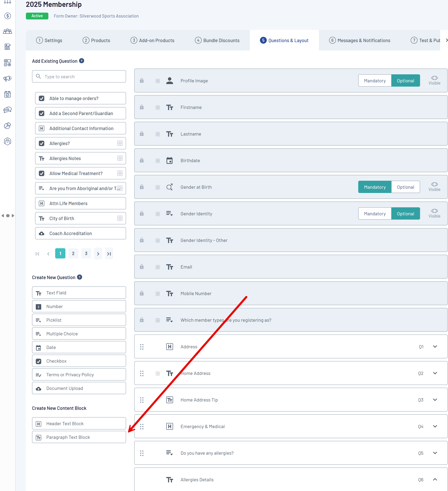Set Gender at Birth to Optional
448x491 pixels.
pyautogui.click(x=405, y=187)
